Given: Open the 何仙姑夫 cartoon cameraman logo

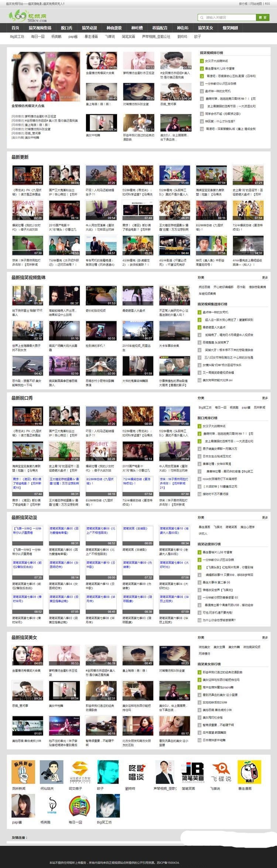Looking at the screenshot, I should coord(52,773).
